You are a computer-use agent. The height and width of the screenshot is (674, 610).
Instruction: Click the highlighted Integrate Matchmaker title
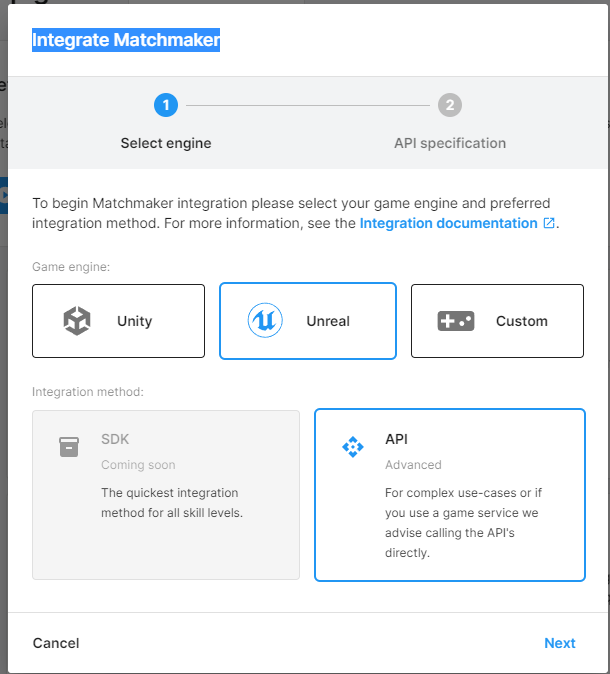pyautogui.click(x=126, y=40)
